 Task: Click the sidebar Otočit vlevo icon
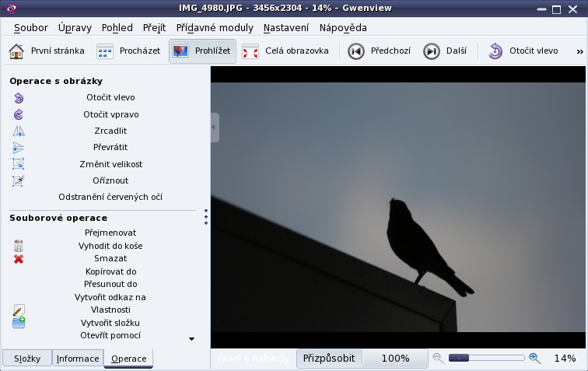pos(19,98)
